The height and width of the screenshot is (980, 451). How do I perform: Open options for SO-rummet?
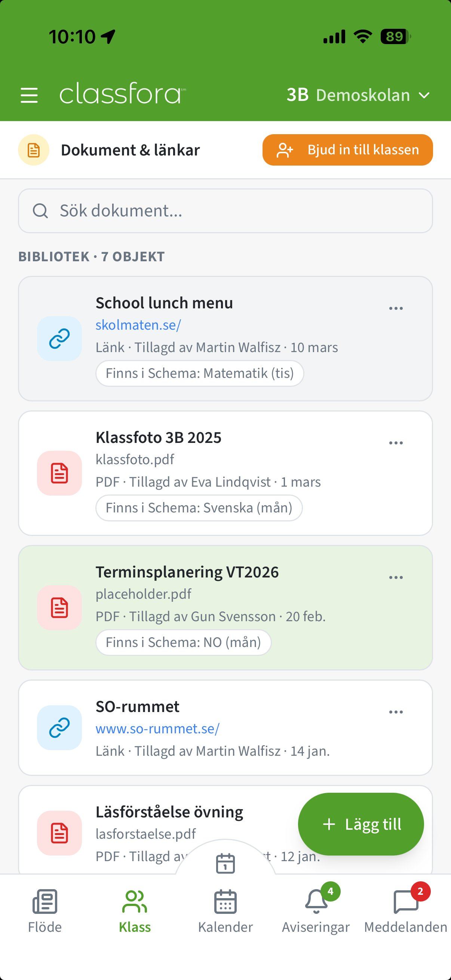tap(396, 712)
